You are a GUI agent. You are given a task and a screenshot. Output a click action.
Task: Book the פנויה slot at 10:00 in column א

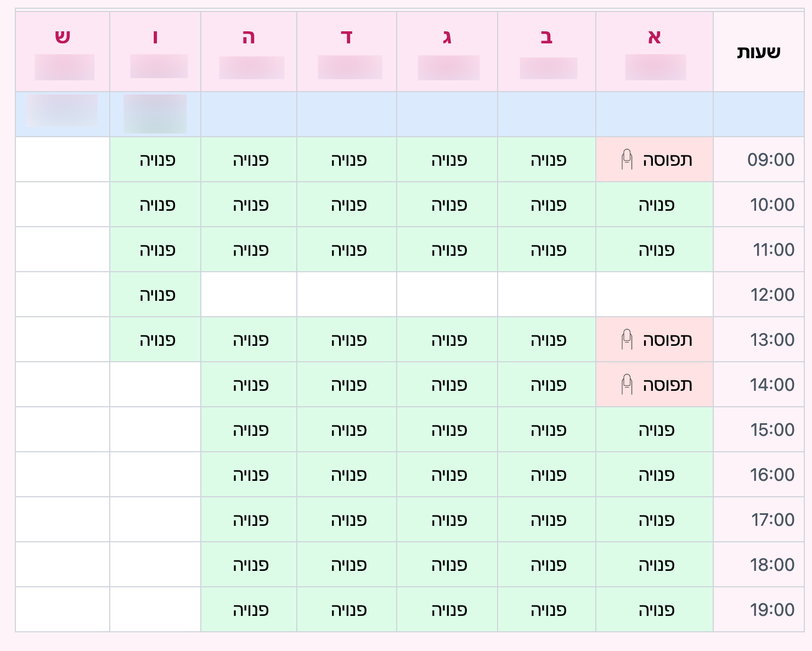click(x=655, y=204)
